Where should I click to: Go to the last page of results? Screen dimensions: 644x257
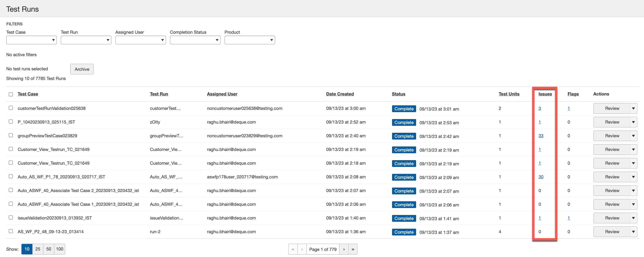pyautogui.click(x=353, y=249)
